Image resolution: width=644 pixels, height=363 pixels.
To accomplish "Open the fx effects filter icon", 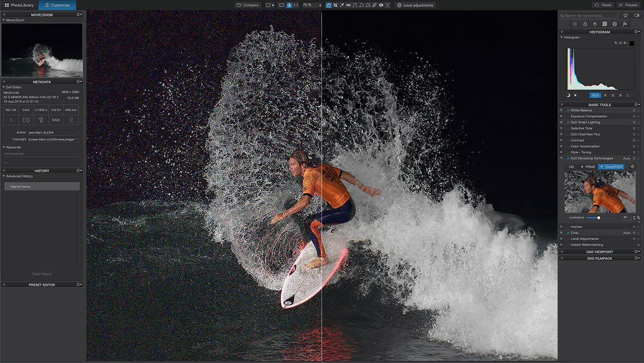I will (x=625, y=24).
